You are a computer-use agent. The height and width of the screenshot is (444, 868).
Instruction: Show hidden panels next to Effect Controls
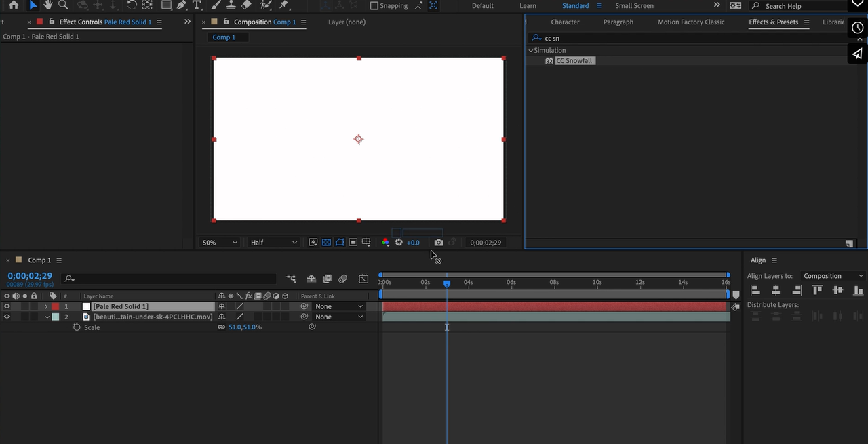tap(187, 22)
